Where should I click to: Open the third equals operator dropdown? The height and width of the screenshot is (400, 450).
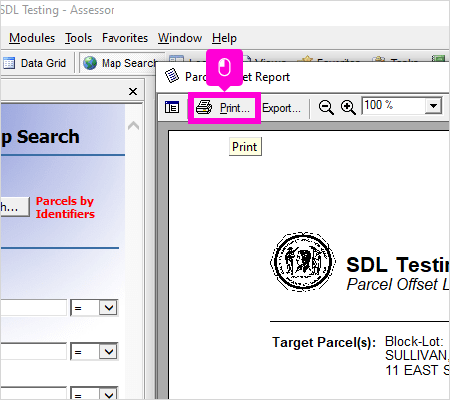tap(109, 395)
